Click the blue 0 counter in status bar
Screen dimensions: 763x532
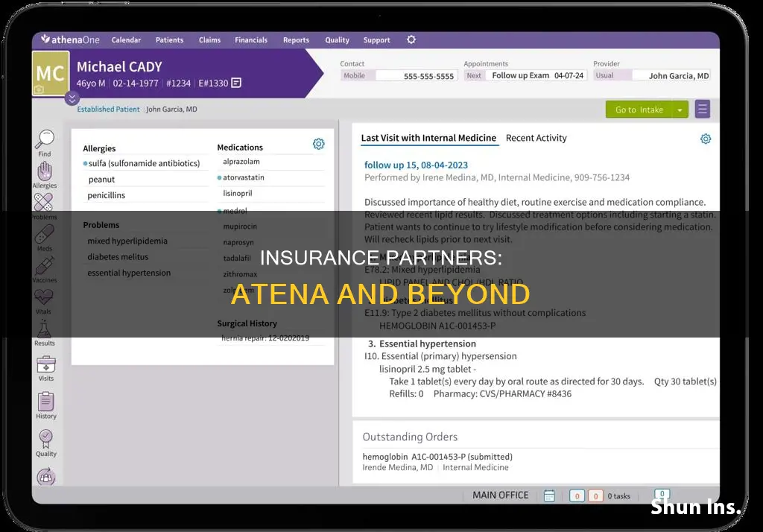(577, 496)
